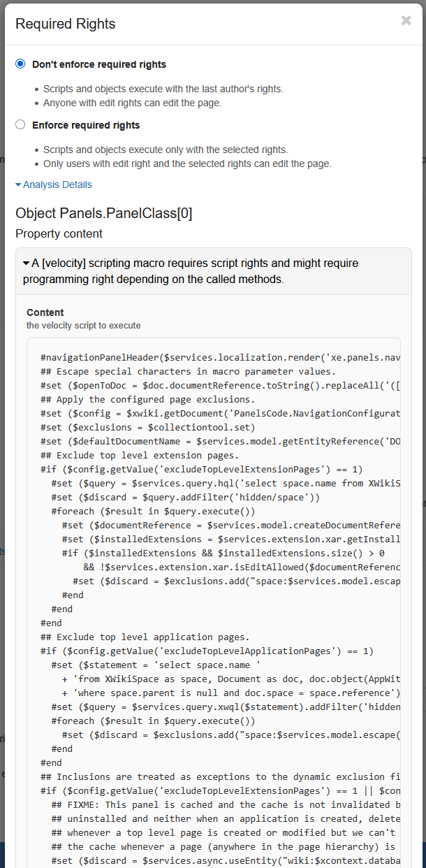Collapse the Analysis Details section
Screen dimensions: 426x868
point(57,185)
